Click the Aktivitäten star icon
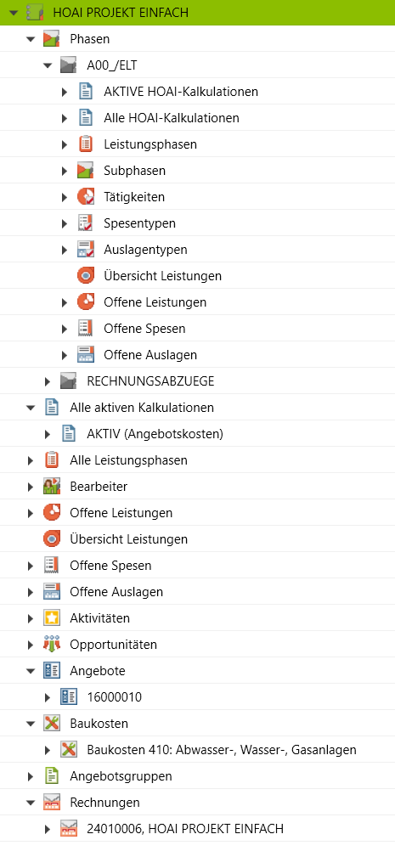395x868 pixels. [51, 617]
